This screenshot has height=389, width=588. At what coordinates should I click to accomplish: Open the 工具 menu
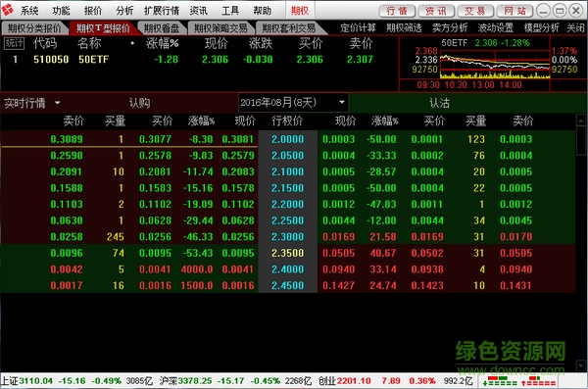[x=230, y=11]
